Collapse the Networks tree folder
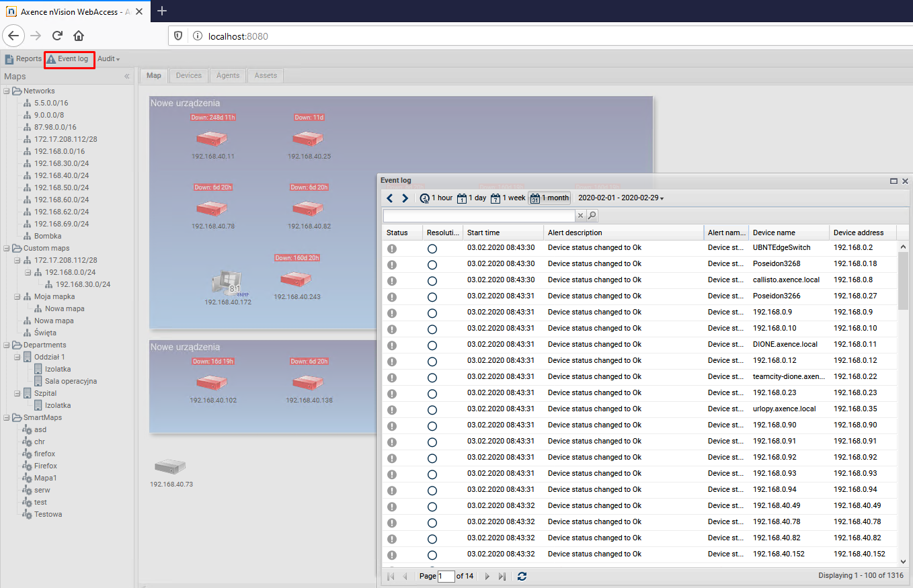 7,91
